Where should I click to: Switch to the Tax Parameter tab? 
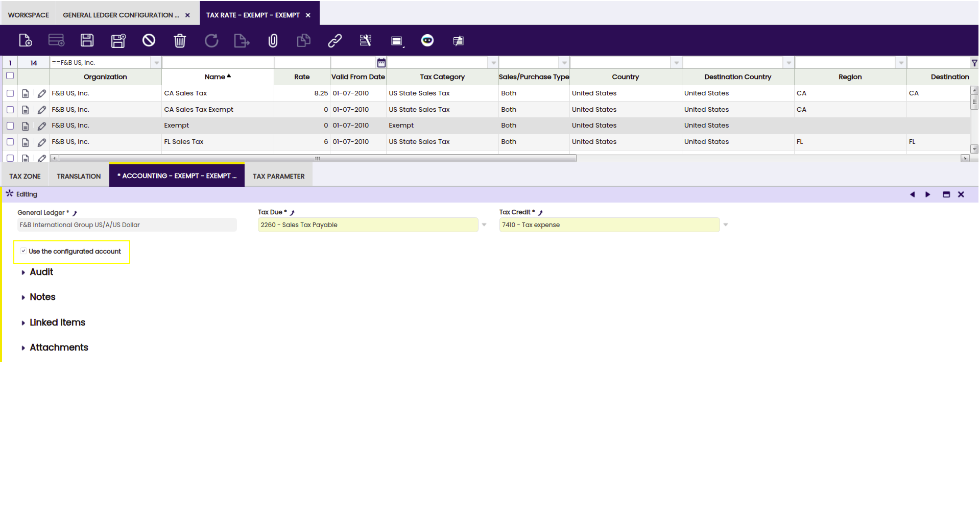pyautogui.click(x=278, y=176)
